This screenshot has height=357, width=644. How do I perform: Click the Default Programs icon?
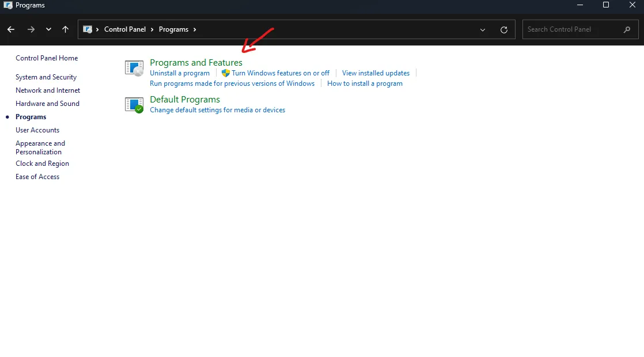[134, 105]
